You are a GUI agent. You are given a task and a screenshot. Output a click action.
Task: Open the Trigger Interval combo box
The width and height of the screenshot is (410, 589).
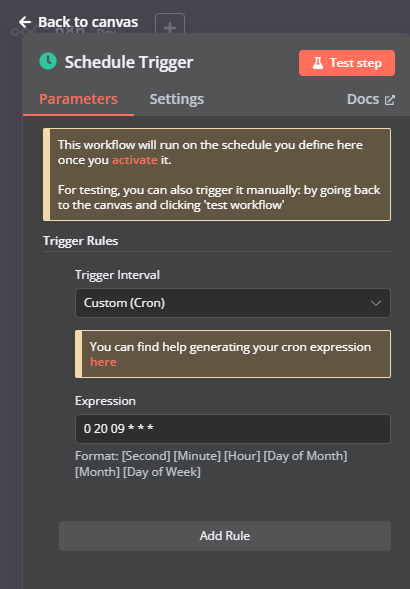pos(233,303)
